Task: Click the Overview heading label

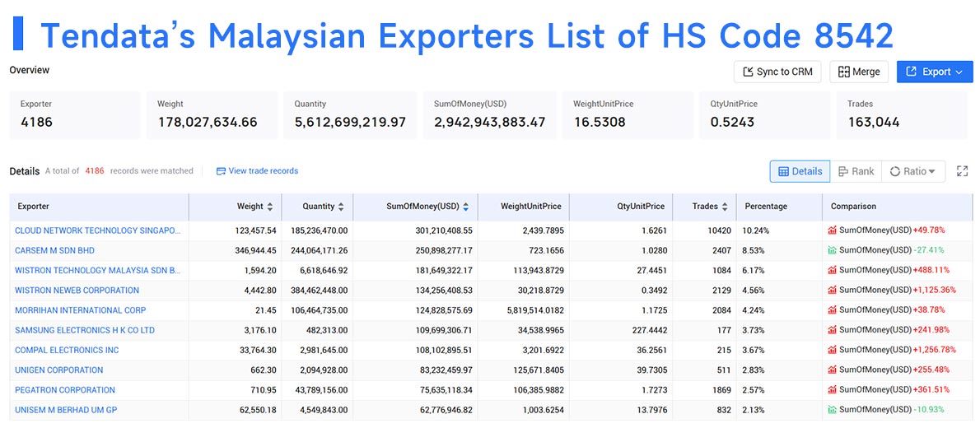Action: [x=30, y=70]
